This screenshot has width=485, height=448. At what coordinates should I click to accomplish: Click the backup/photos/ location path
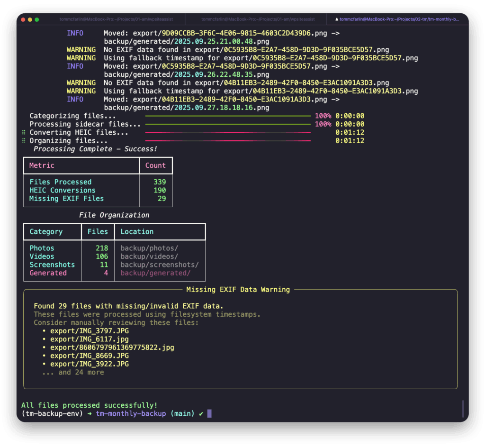[x=149, y=248]
